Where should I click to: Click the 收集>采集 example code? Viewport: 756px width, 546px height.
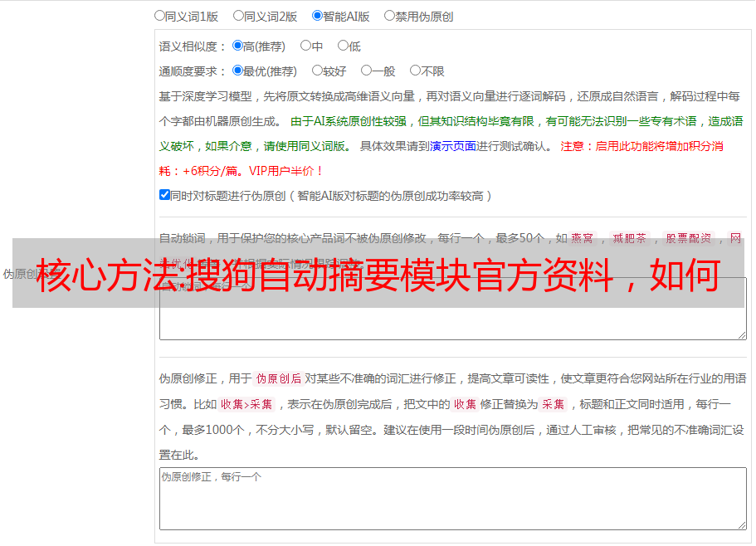(246, 404)
